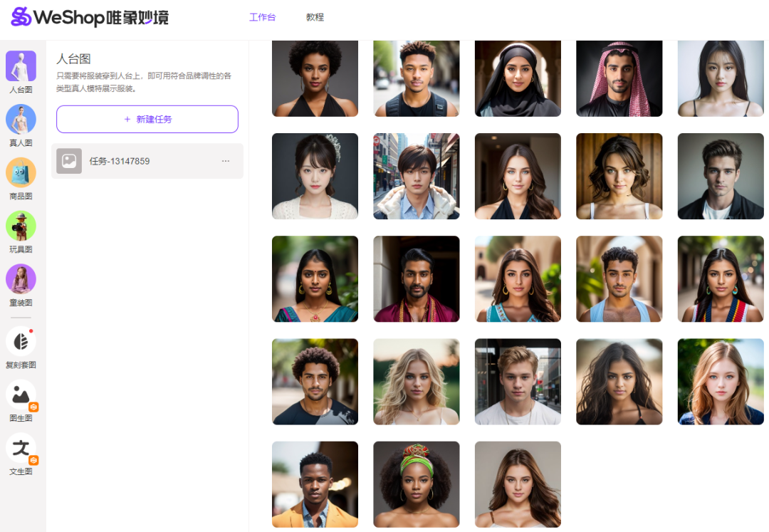Click the 新建任务 button
769x532 pixels.
(x=147, y=119)
